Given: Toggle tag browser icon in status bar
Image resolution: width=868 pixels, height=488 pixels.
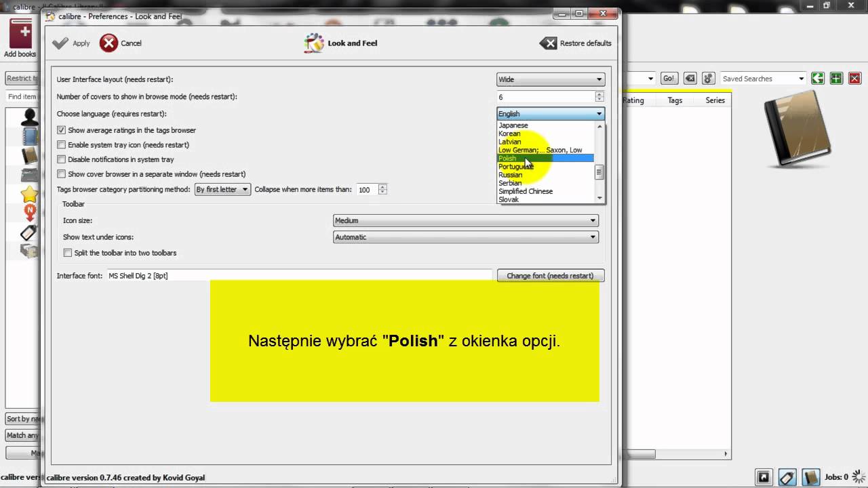Looking at the screenshot, I should pyautogui.click(x=787, y=477).
